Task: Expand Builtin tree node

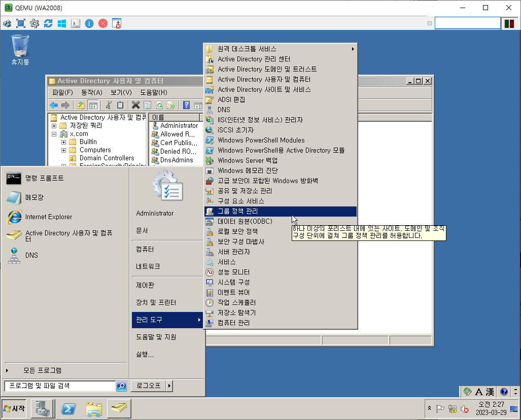Action: click(63, 142)
